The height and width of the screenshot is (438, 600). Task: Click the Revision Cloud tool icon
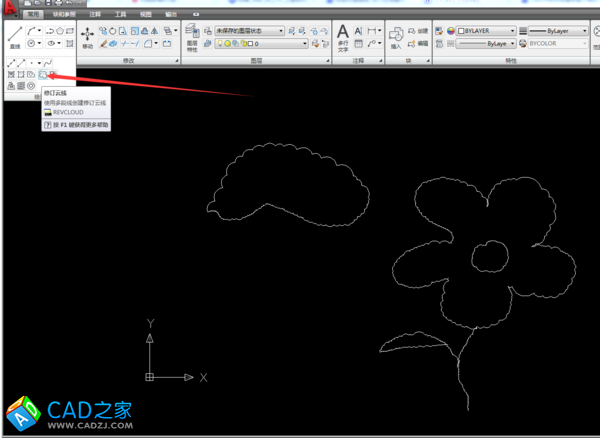pos(43,75)
